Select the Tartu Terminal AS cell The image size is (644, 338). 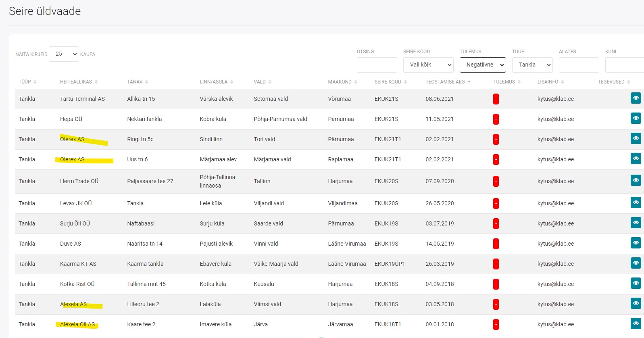coord(82,99)
